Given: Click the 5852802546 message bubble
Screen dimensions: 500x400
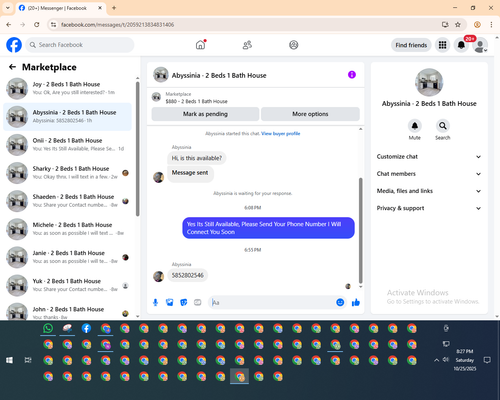Looking at the screenshot, I should 188,275.
